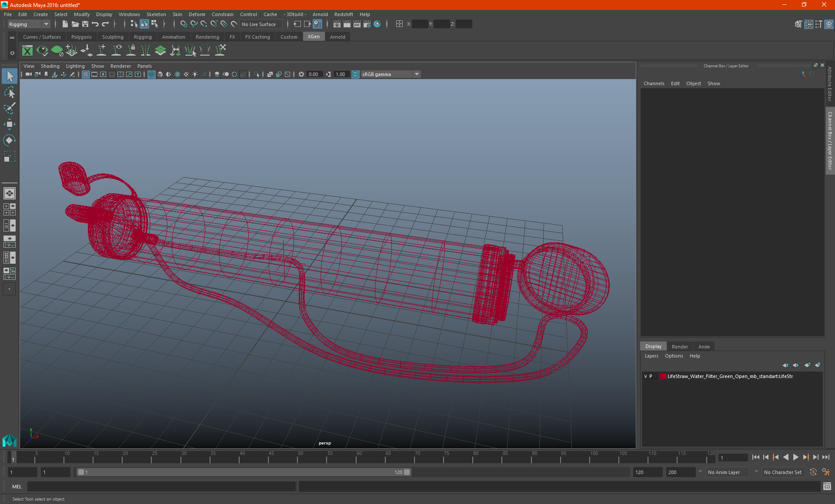Select the Rotate tool in toolbox
Screen dimensions: 835x504
pos(9,140)
